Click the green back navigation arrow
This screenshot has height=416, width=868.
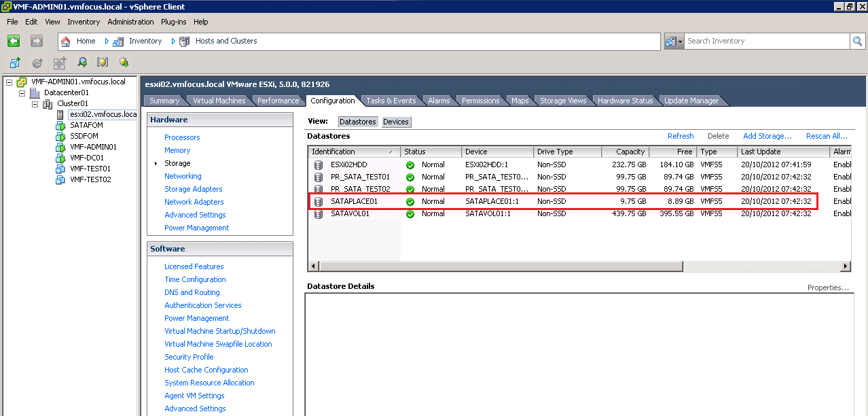(x=14, y=41)
